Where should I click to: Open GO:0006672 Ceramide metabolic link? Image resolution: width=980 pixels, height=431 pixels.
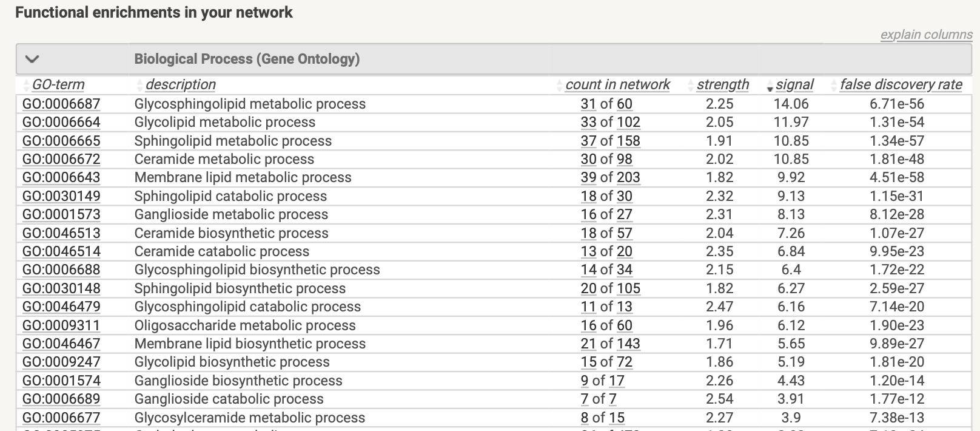click(61, 159)
